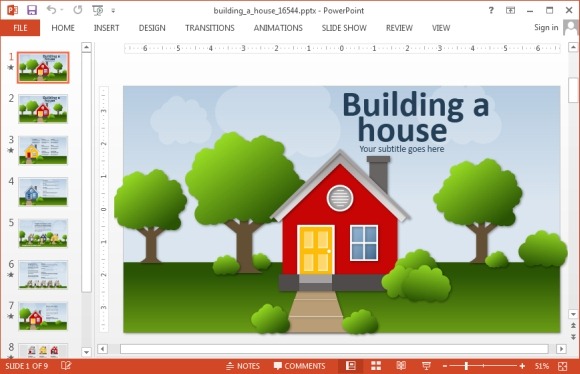Click the Undo arrow icon
This screenshot has width=580, height=374.
coord(51,10)
